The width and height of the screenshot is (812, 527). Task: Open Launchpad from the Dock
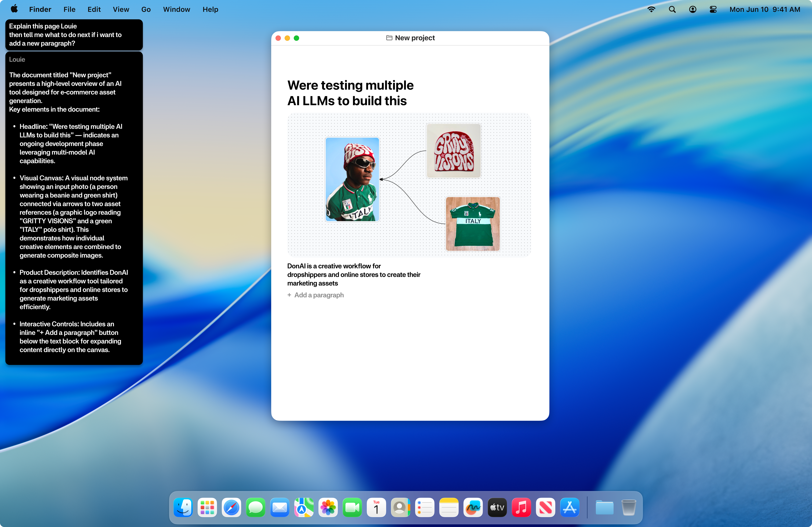207,507
